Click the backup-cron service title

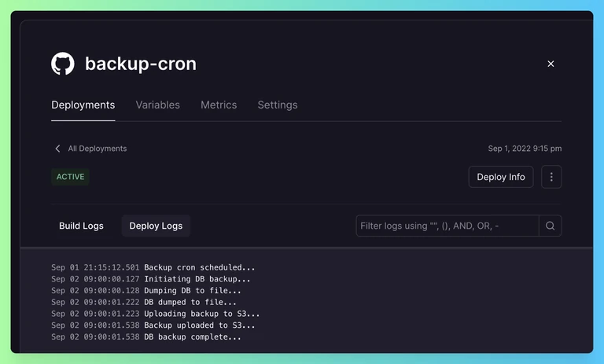tap(141, 64)
